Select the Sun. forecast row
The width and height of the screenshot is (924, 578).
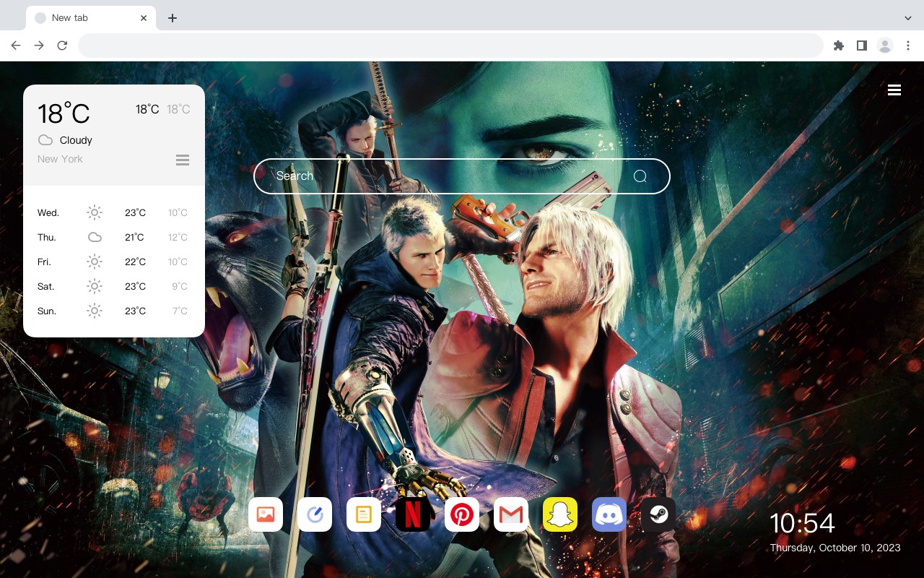[114, 311]
